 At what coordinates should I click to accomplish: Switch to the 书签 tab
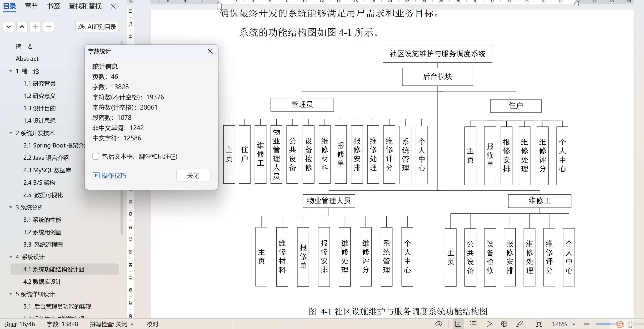click(53, 6)
